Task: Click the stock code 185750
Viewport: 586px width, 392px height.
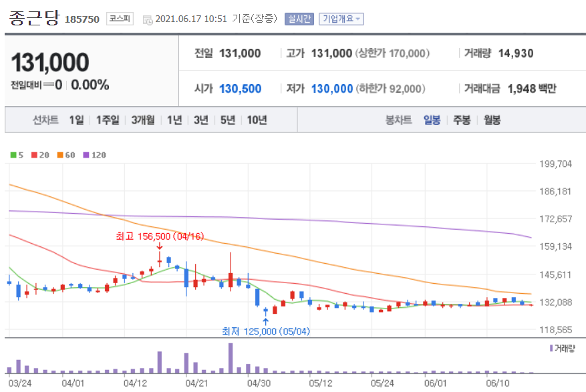Action: [82, 19]
